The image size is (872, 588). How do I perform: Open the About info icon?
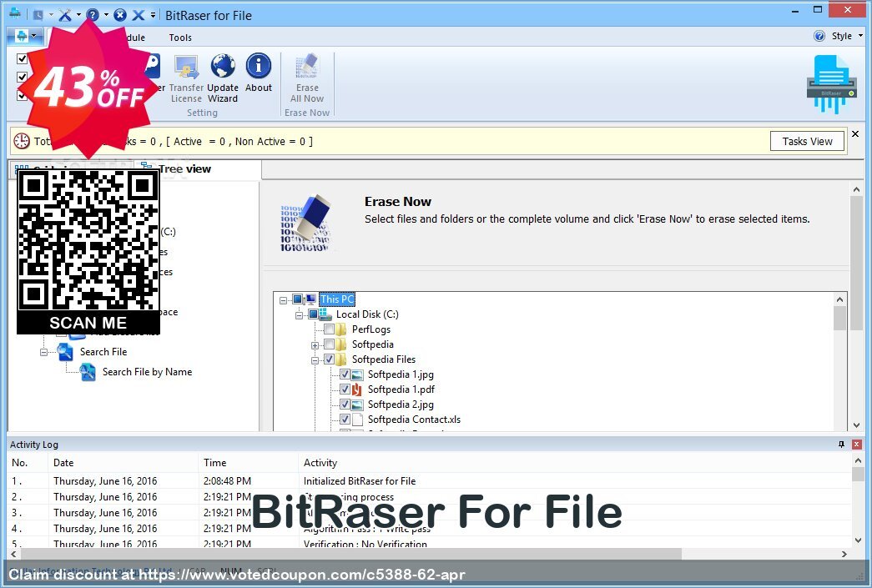coord(259,66)
